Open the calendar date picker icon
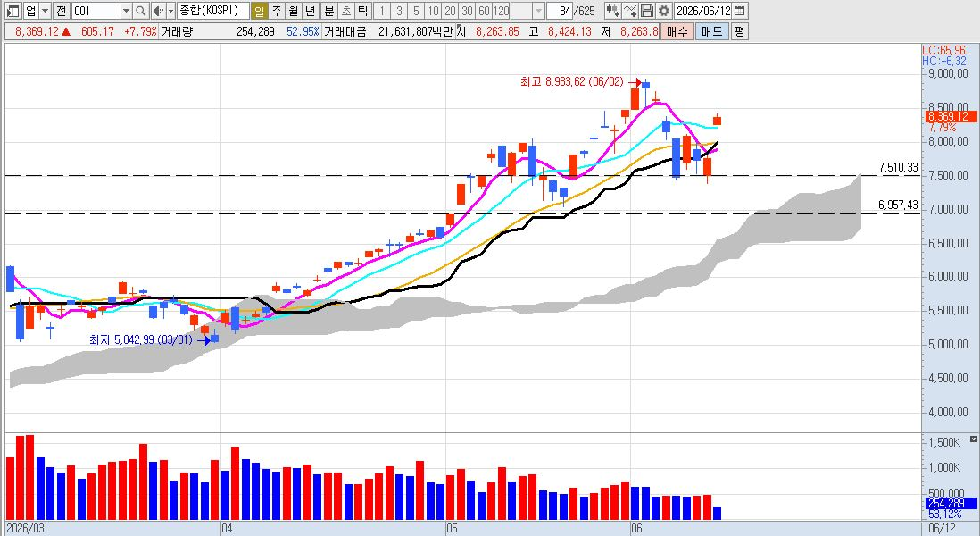This screenshot has height=536, width=980. (739, 11)
